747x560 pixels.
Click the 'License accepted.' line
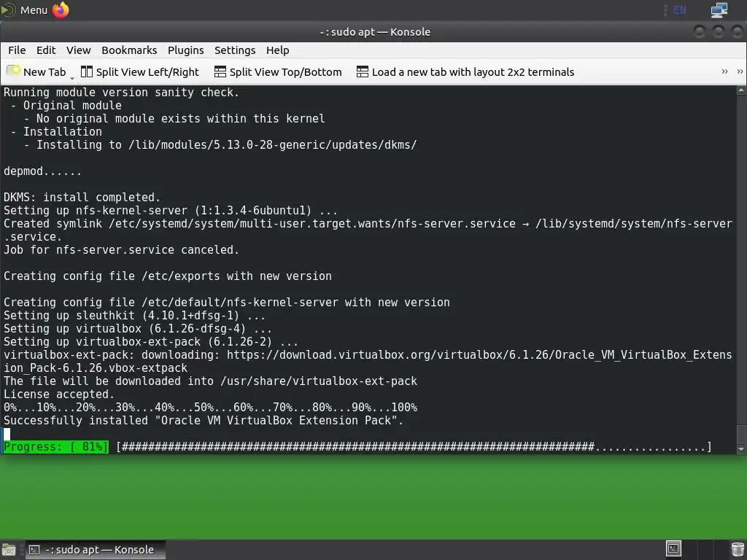point(58,394)
